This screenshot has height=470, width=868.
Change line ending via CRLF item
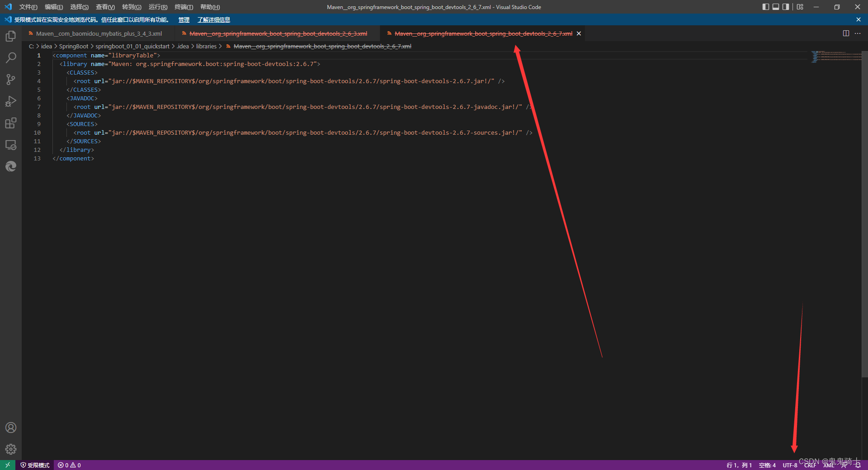(x=810, y=465)
